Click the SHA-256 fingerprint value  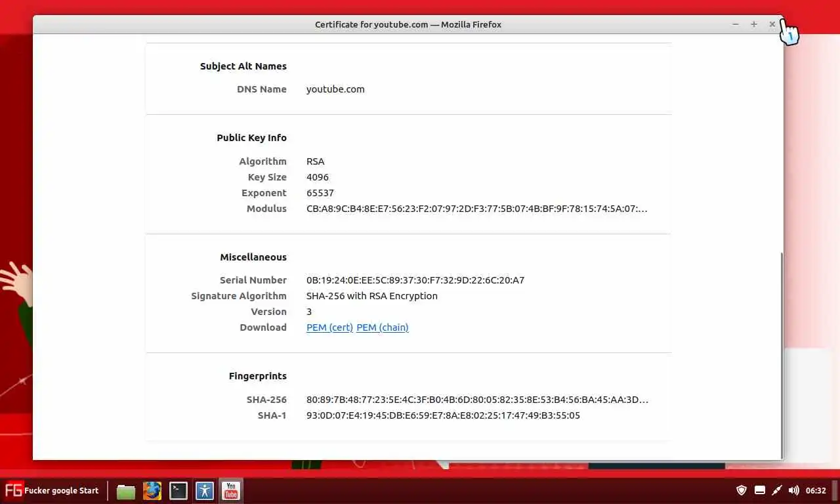pos(477,400)
